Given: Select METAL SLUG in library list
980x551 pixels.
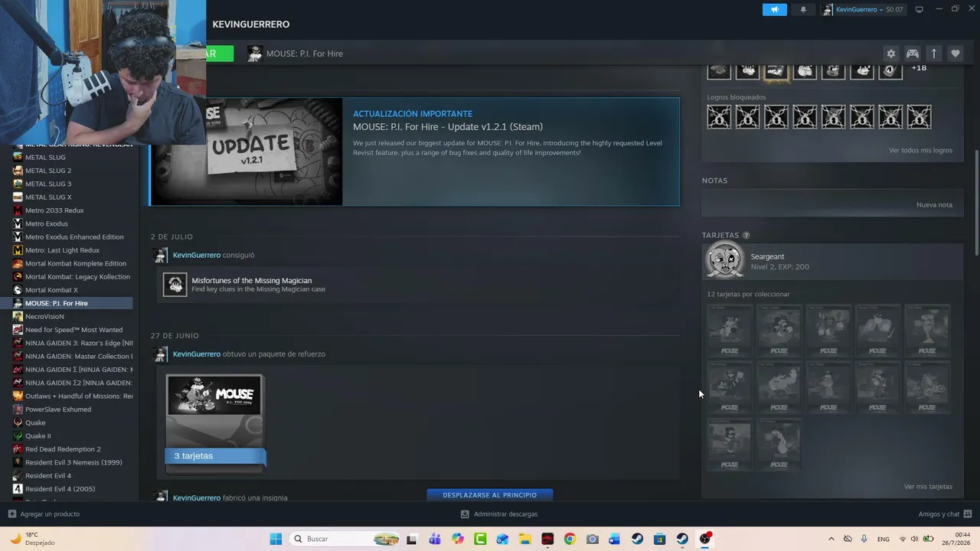Looking at the screenshot, I should pyautogui.click(x=45, y=157).
